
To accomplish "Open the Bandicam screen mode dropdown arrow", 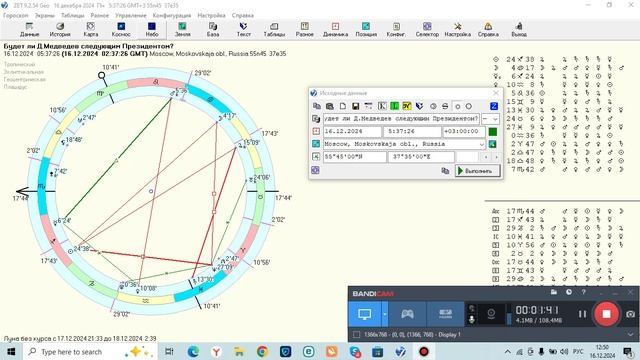I will pyautogui.click(x=384, y=314).
